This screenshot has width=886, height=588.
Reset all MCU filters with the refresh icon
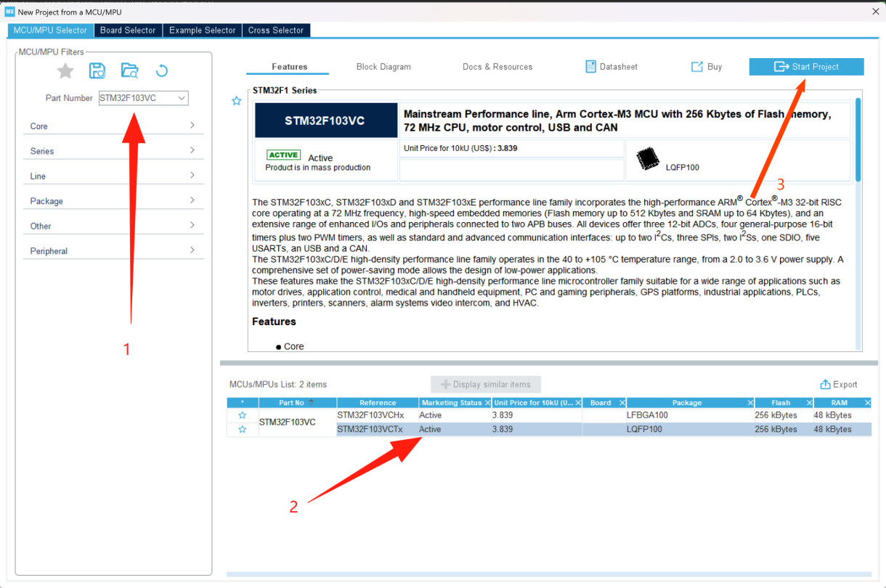click(162, 70)
